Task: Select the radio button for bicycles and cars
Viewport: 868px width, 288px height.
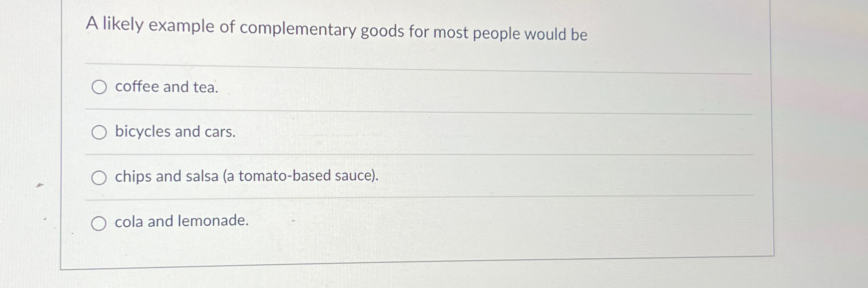Action: tap(99, 133)
